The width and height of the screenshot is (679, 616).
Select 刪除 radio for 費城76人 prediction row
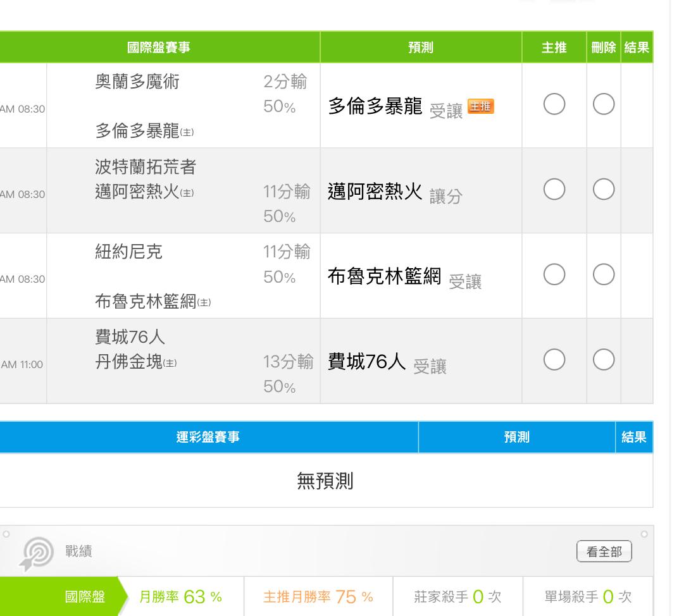pos(604,360)
